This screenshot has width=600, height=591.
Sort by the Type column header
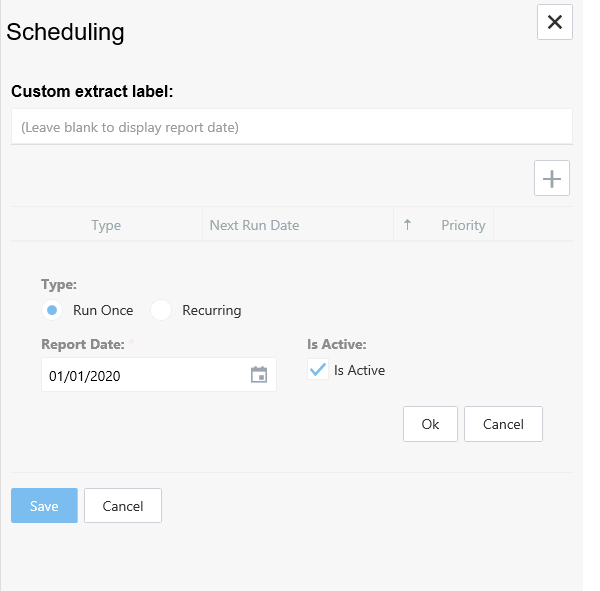[106, 225]
